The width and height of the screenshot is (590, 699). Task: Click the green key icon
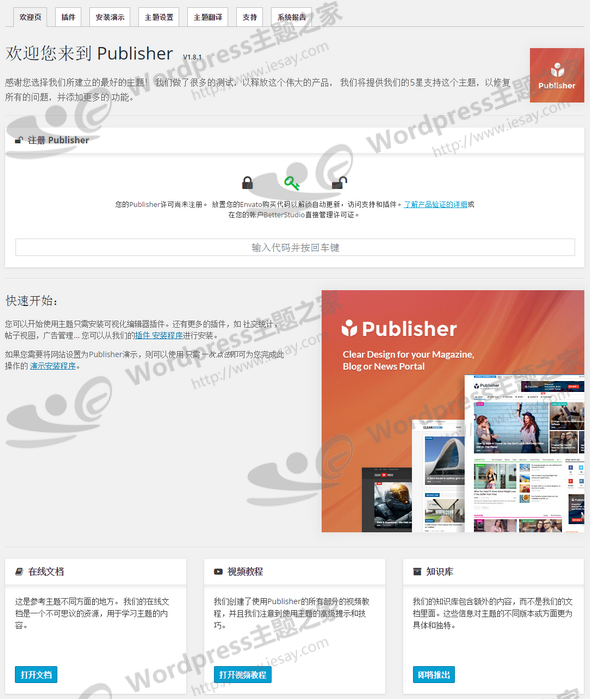[x=292, y=183]
